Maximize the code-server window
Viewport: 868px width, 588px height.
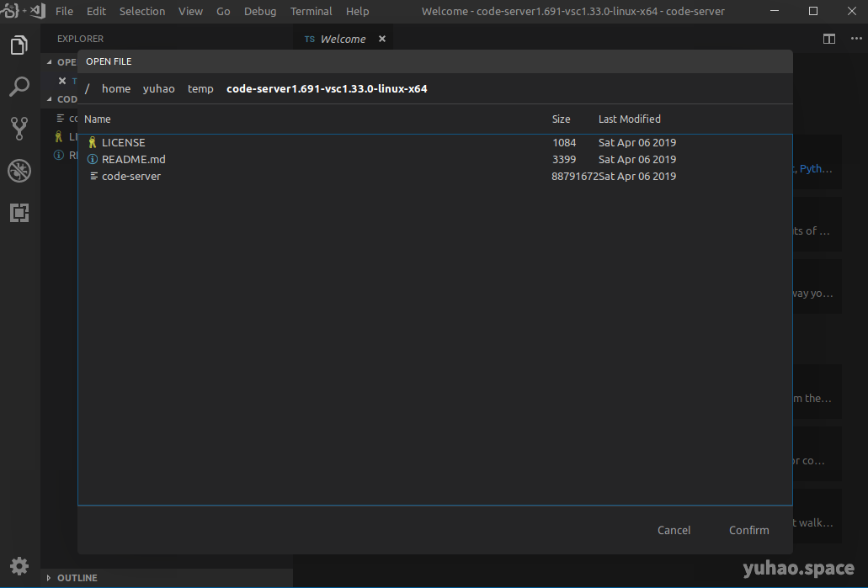point(813,11)
